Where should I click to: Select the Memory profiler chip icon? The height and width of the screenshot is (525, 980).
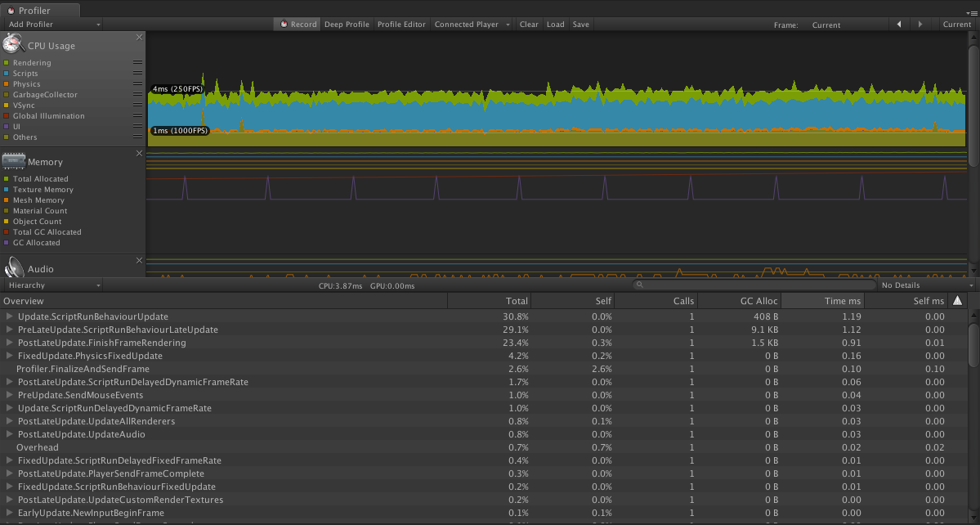pyautogui.click(x=13, y=160)
